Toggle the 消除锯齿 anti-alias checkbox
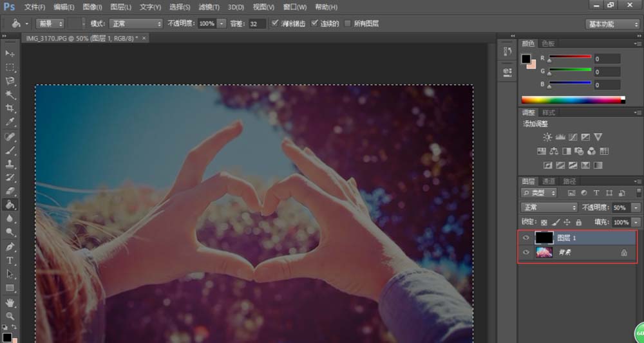 click(x=275, y=23)
